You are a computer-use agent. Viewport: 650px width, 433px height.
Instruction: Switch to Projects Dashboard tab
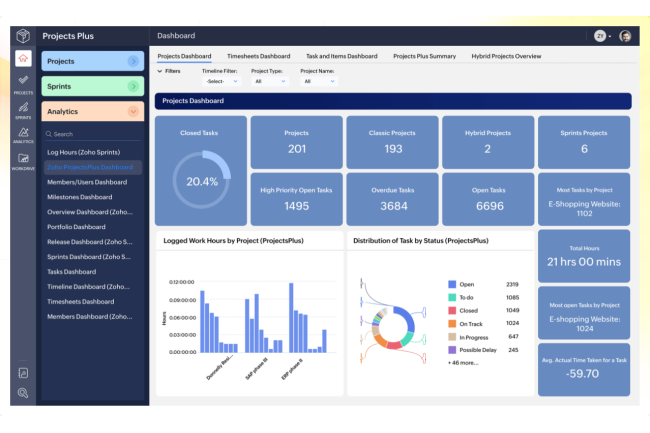click(x=184, y=56)
